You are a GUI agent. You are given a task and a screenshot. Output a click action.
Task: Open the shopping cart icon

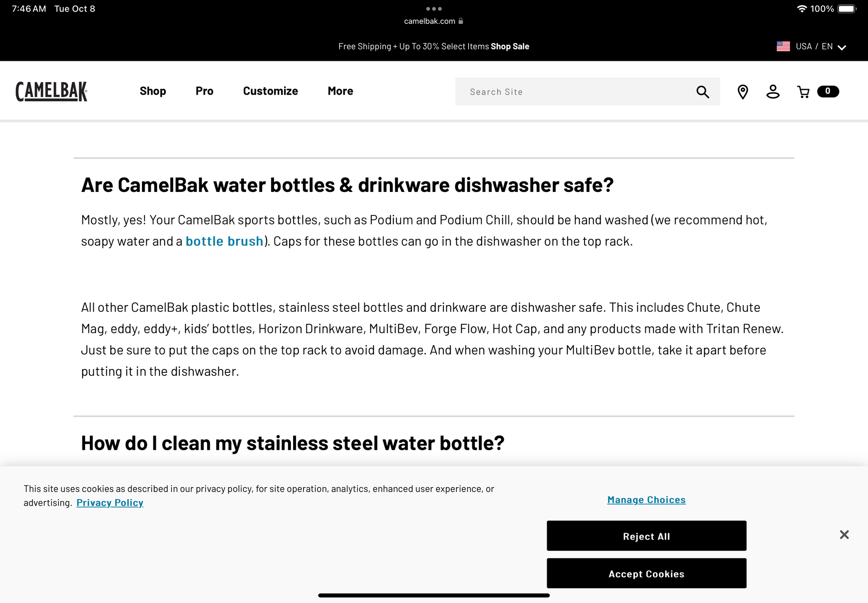[x=803, y=92]
